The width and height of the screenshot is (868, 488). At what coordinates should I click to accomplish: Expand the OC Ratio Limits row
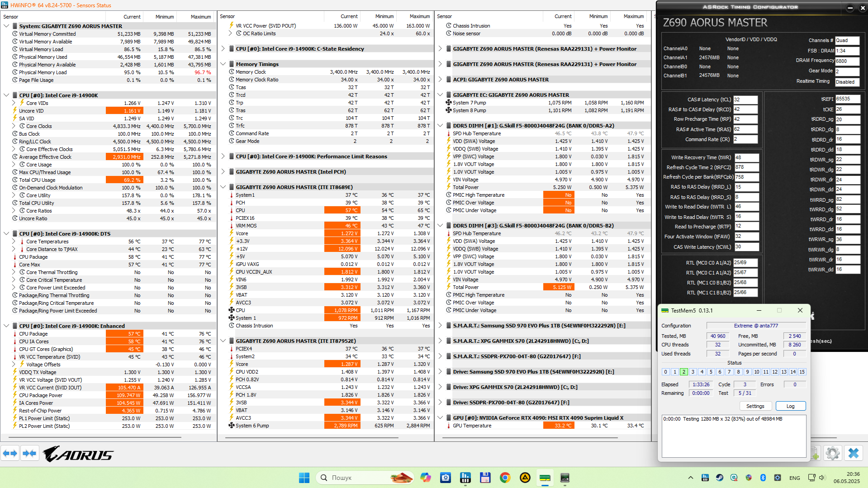pos(230,33)
